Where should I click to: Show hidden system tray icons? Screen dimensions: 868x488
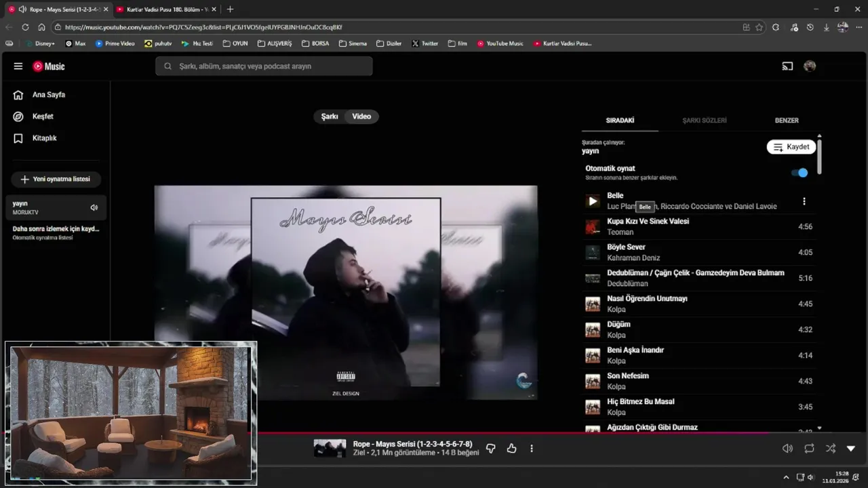[786, 477]
